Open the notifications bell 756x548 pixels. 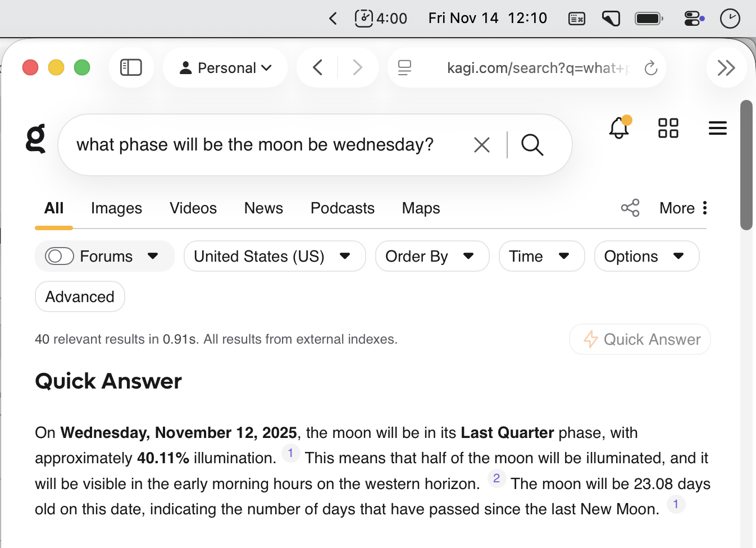point(619,128)
